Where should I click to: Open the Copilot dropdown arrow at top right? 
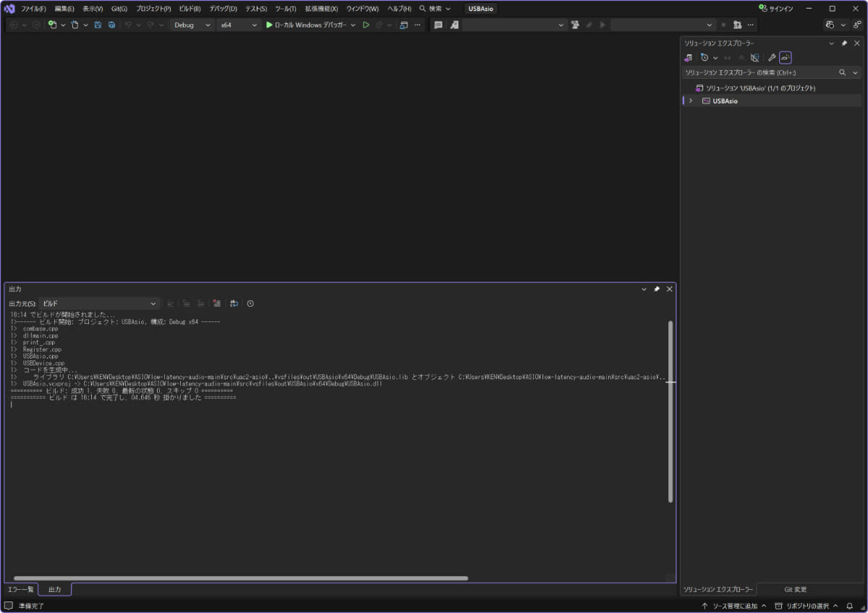(x=843, y=25)
